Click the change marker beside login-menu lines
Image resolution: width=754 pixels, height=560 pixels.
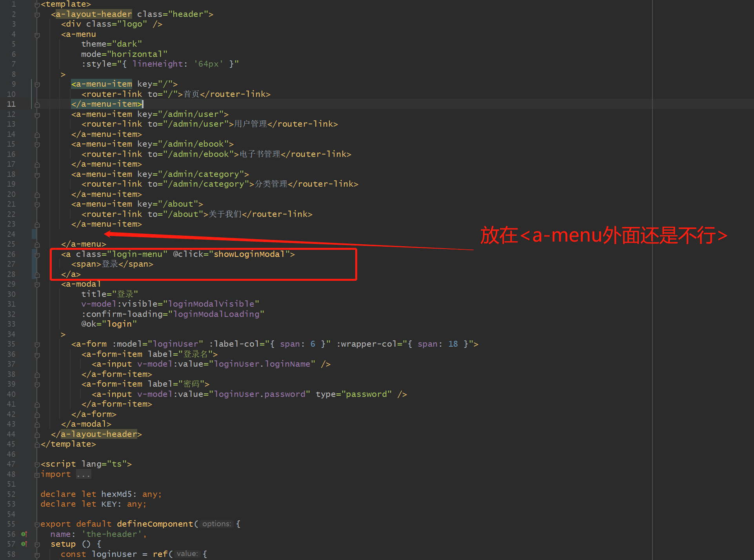(x=34, y=264)
